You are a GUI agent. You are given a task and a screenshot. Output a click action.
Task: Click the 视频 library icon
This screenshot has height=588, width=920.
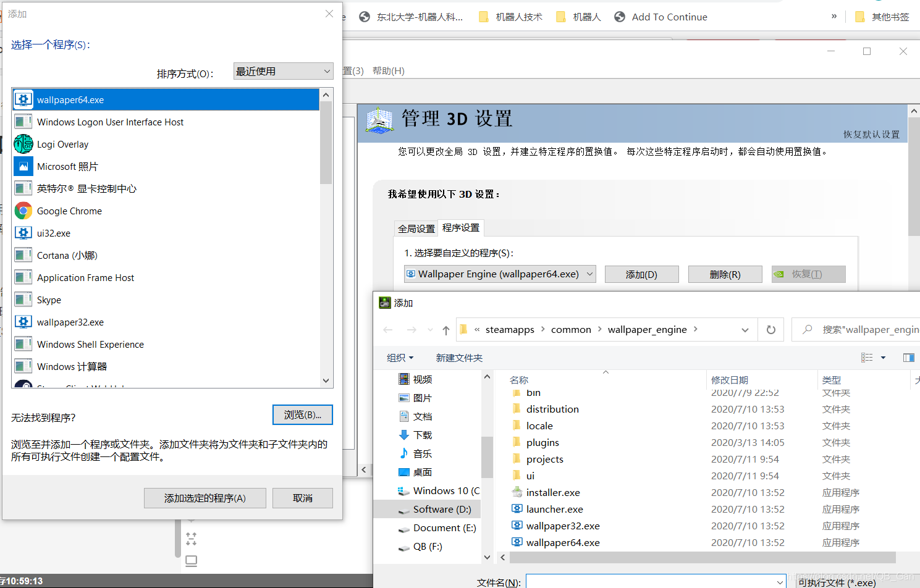(x=404, y=379)
